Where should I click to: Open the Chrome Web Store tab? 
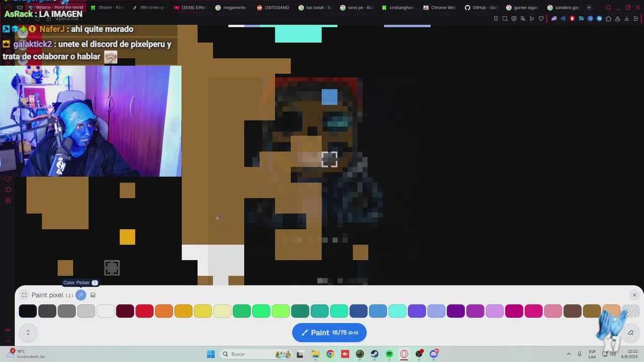point(439,8)
